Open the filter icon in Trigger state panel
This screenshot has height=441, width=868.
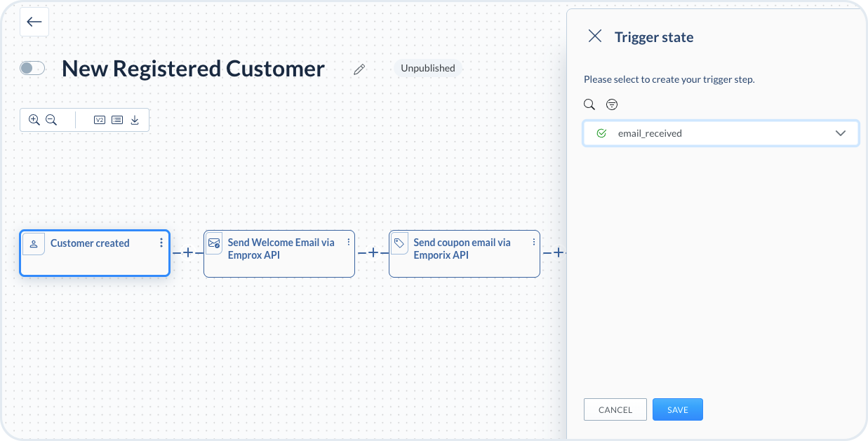612,104
